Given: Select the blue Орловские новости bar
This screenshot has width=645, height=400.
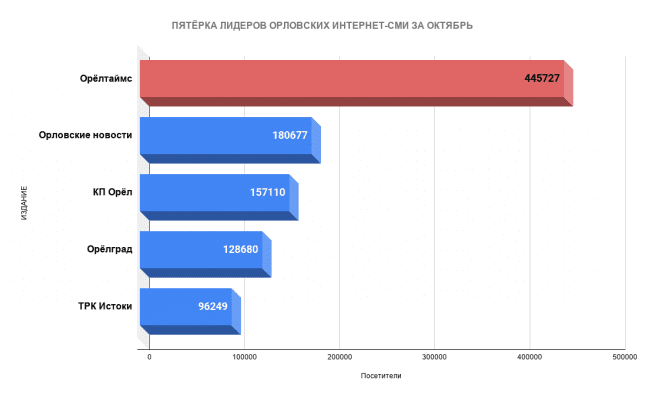Looking at the screenshot, I should coord(230,140).
